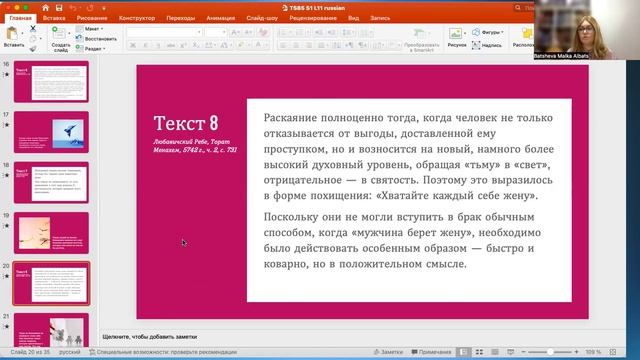Viewport: 640px width, 360px height.
Task: Click the notes area Щелкните, чтобы добавить заметки
Action: (x=150, y=337)
